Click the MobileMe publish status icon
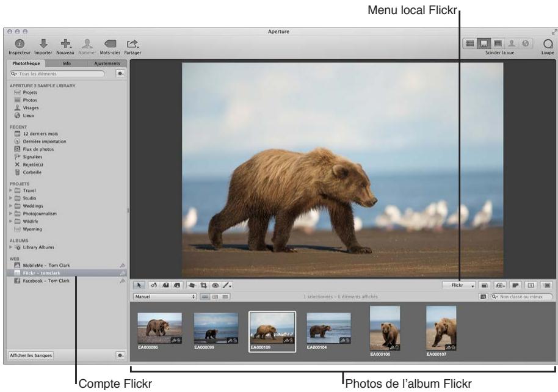Screen dimensions: 558x392 (x=122, y=266)
